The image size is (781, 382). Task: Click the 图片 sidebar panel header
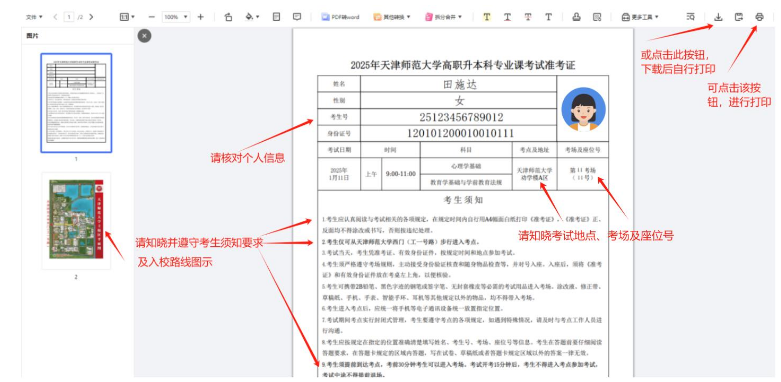click(32, 36)
